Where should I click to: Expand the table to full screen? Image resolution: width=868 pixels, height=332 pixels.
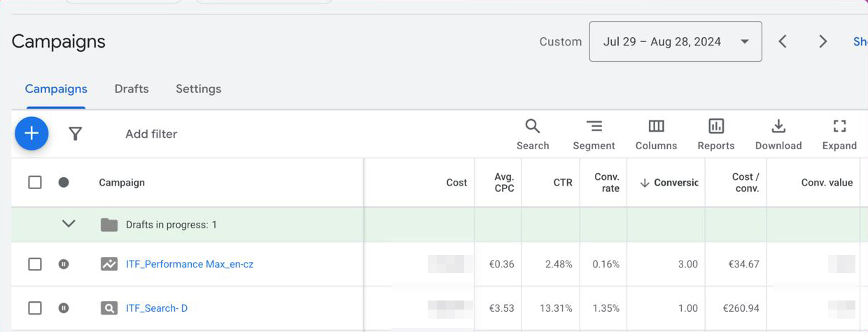tap(839, 134)
